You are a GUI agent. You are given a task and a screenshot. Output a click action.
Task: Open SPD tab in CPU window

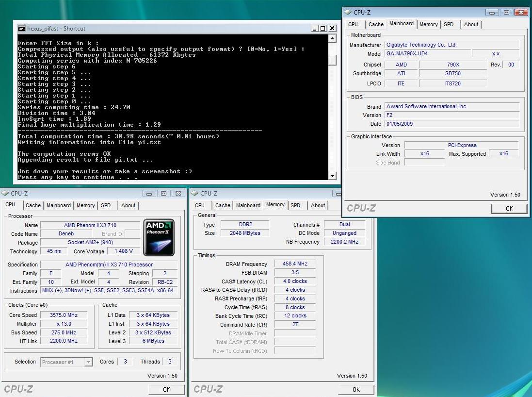click(x=106, y=205)
